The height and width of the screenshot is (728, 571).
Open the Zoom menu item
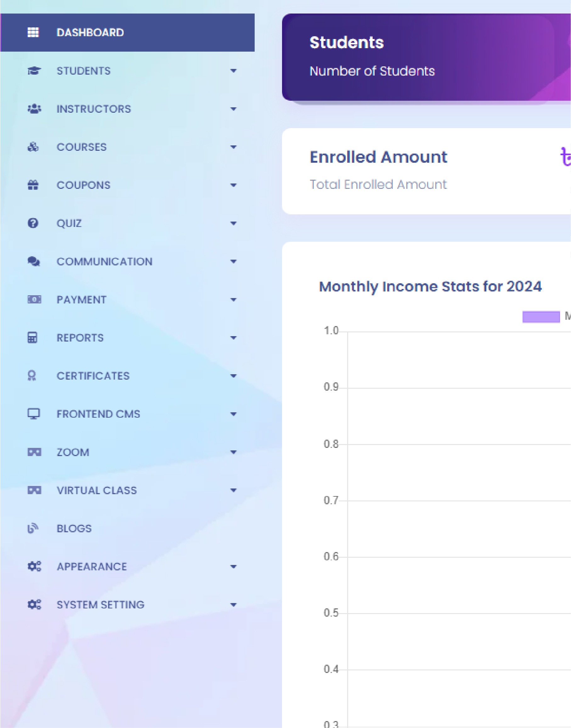[73, 452]
